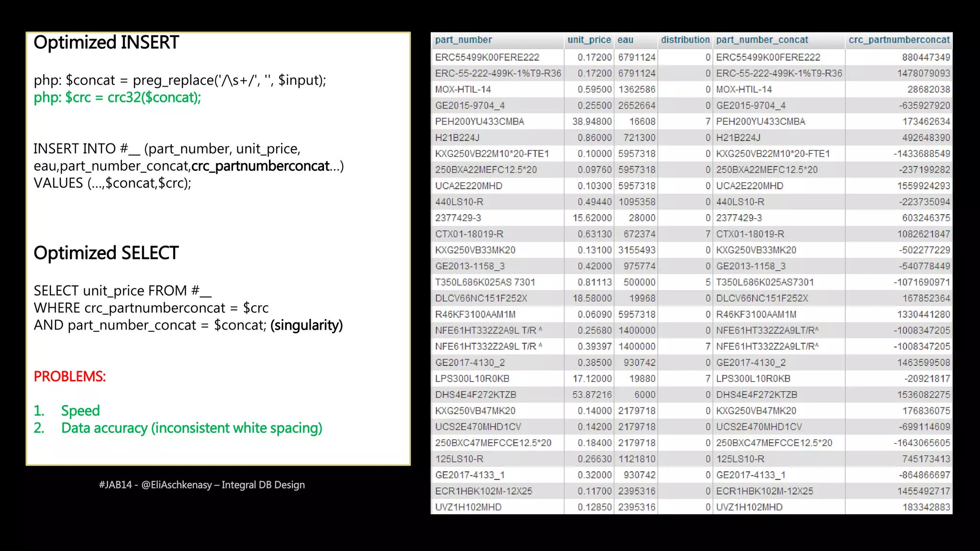
Task: Select ECR1HBK102M-12X25 in part_number column
Action: click(483, 491)
